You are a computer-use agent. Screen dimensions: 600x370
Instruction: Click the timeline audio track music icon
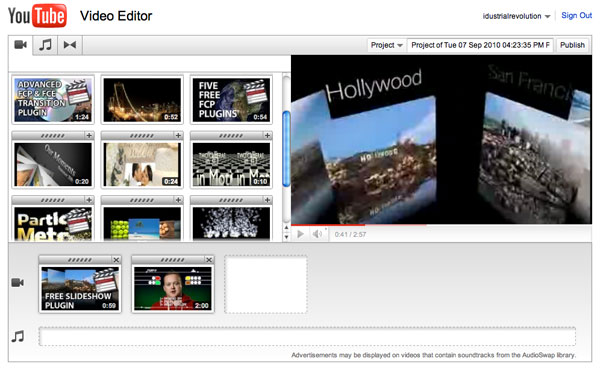tap(18, 337)
